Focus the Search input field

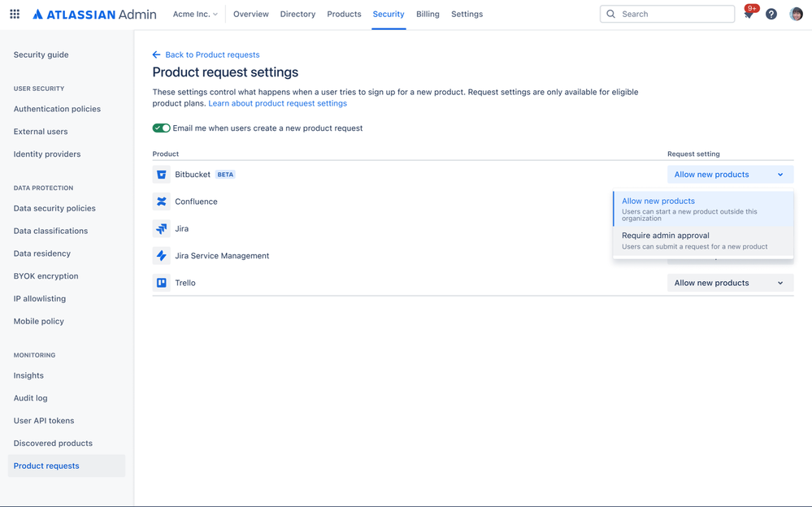pos(667,14)
